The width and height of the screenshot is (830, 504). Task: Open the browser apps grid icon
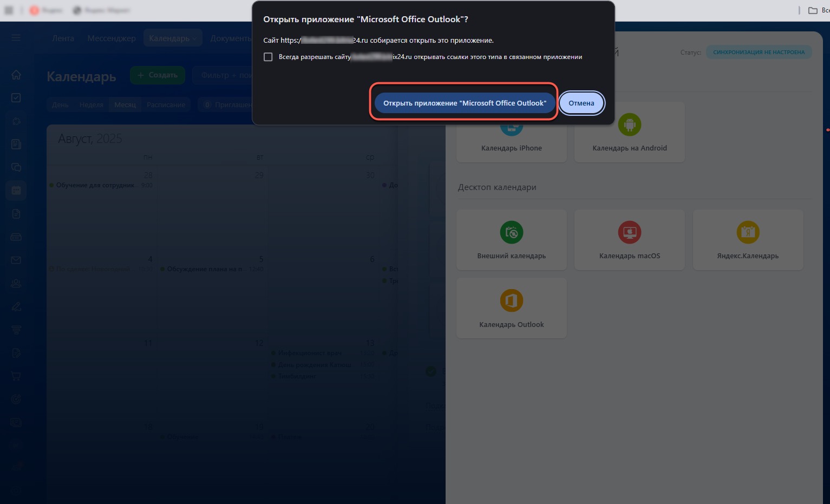[9, 10]
